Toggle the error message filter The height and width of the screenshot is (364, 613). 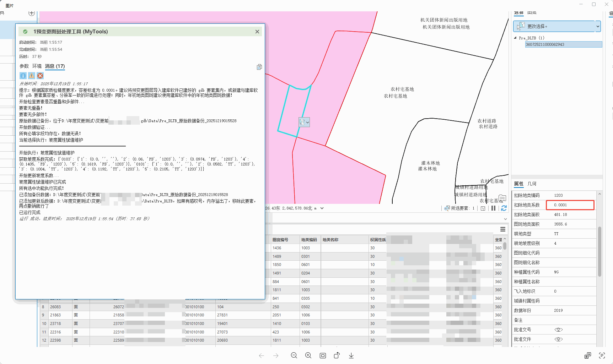pos(40,76)
